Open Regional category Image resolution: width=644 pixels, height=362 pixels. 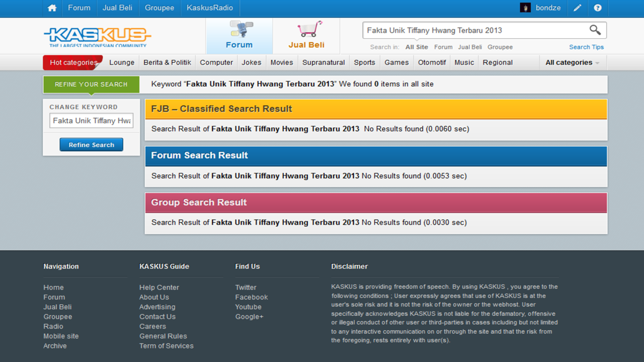pos(498,63)
